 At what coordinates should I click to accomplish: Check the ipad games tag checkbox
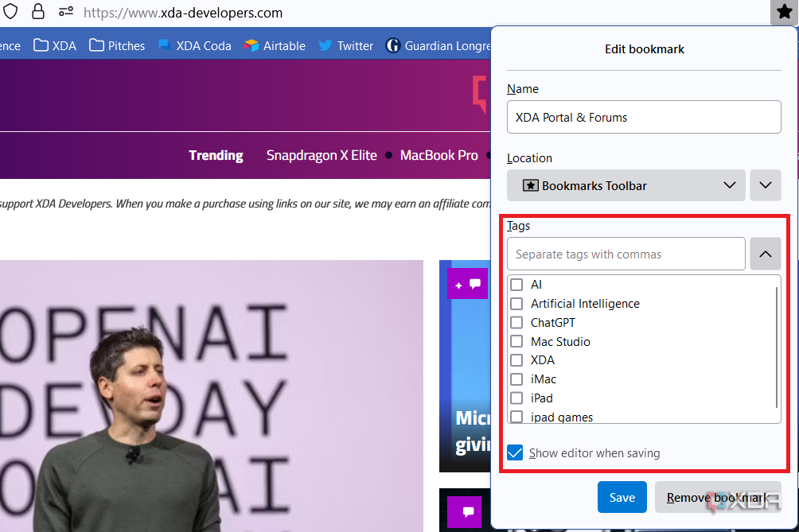tap(516, 417)
